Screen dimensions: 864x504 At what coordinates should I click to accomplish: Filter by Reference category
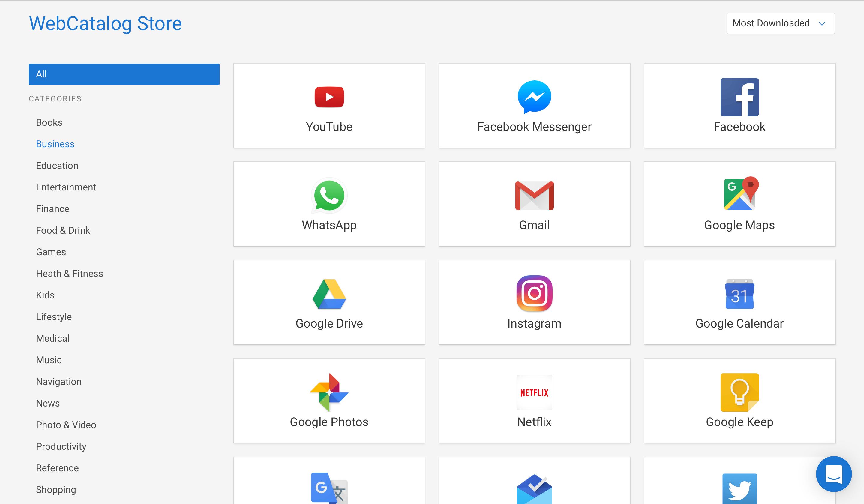[x=58, y=468]
